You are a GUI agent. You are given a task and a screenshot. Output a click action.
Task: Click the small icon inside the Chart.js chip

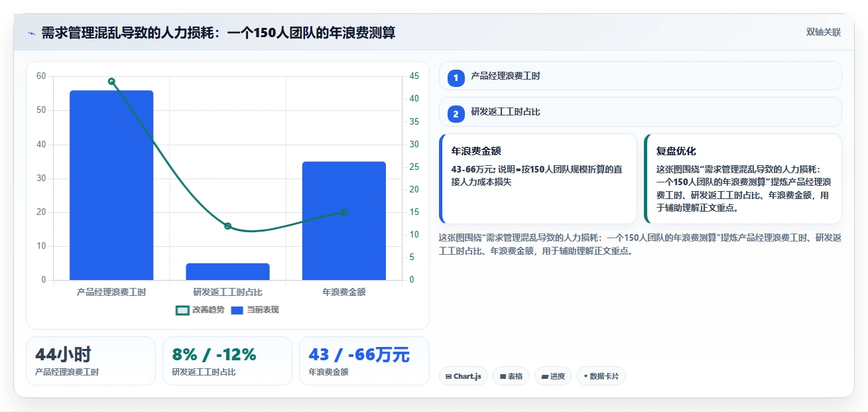pos(449,376)
